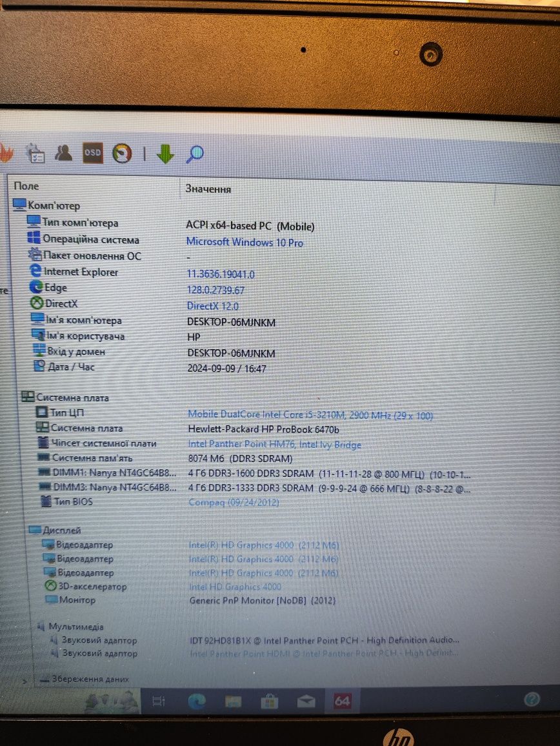560x746 pixels.
Task: Expand the Збереження даних group
Action: (25, 681)
